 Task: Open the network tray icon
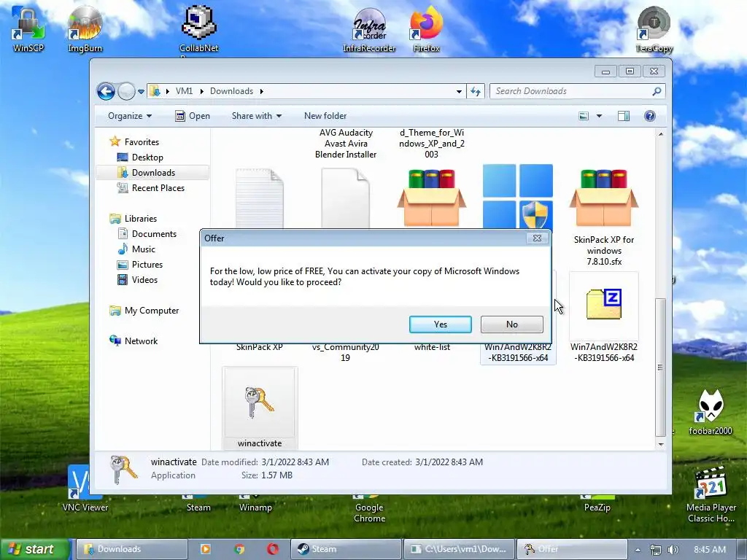[x=656, y=550]
